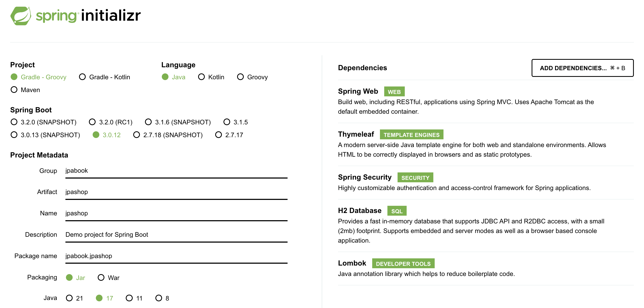Select Spring Boot 2.7.17 version

click(x=219, y=135)
